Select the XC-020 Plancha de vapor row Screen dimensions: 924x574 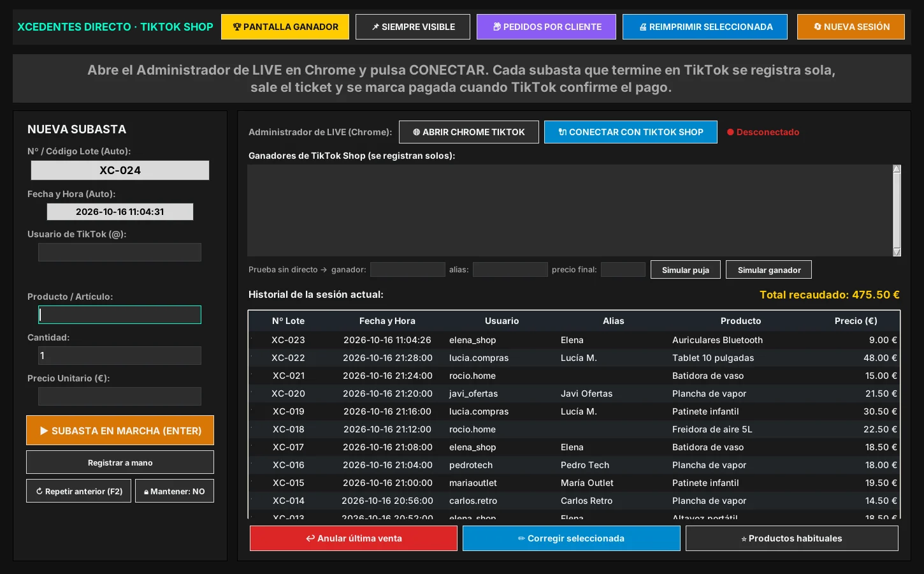click(574, 394)
